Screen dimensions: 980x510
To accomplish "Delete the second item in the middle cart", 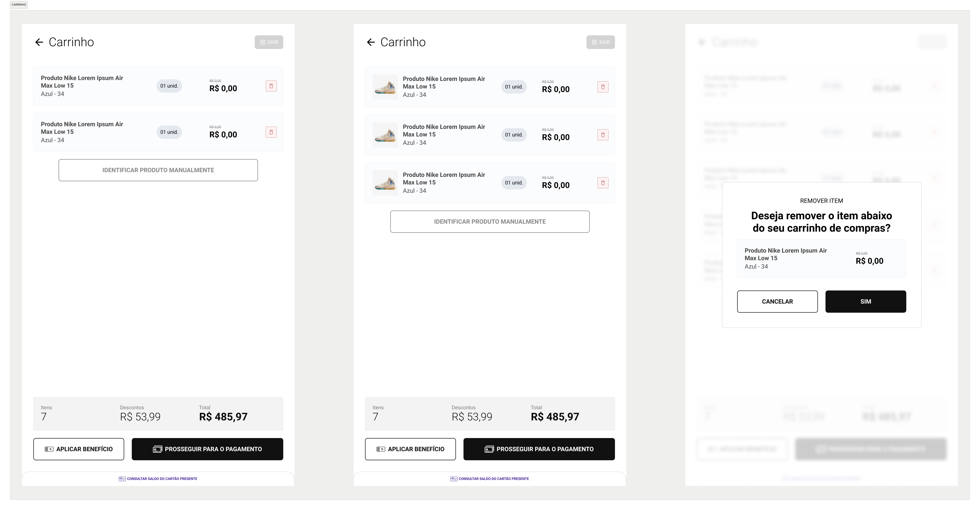I will tap(603, 135).
